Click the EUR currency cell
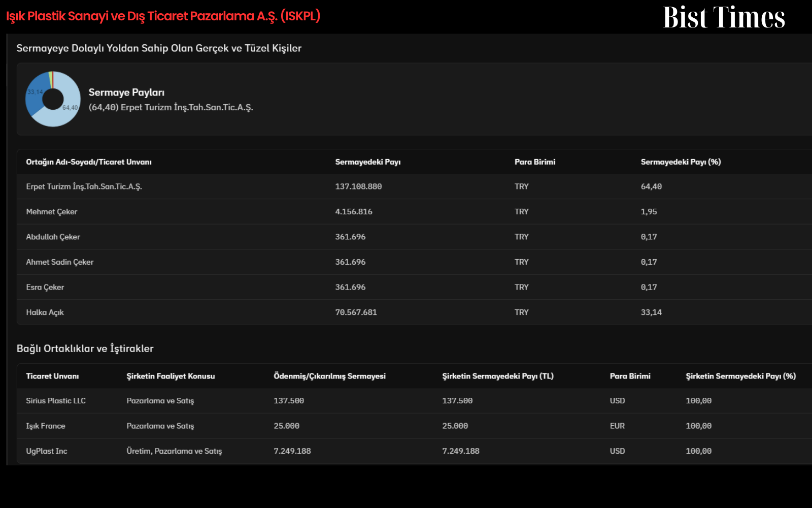Viewport: 812px width, 508px height. (617, 426)
